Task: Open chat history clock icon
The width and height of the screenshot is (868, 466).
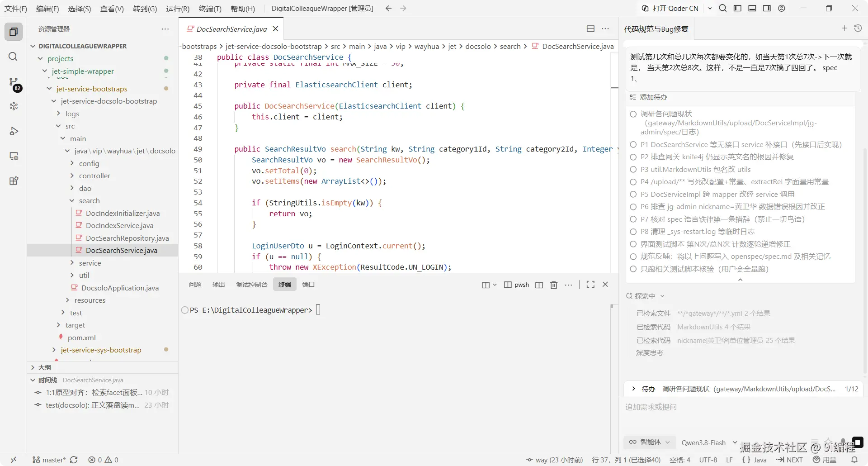Action: click(858, 29)
